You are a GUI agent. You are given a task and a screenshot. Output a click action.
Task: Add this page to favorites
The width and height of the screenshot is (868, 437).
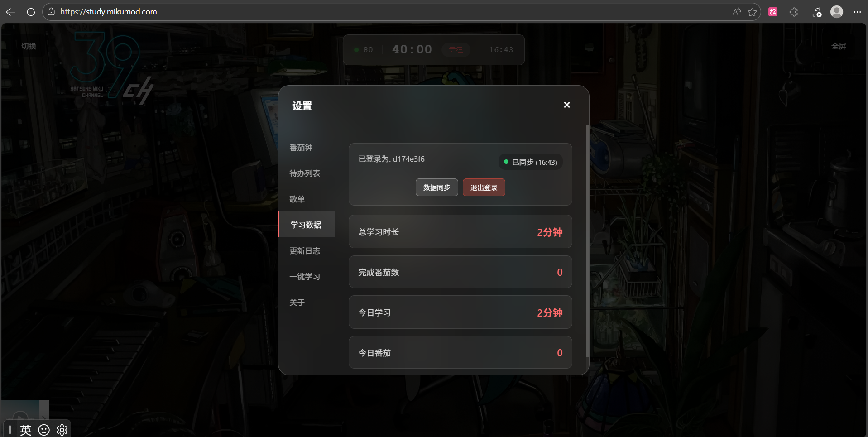[752, 12]
